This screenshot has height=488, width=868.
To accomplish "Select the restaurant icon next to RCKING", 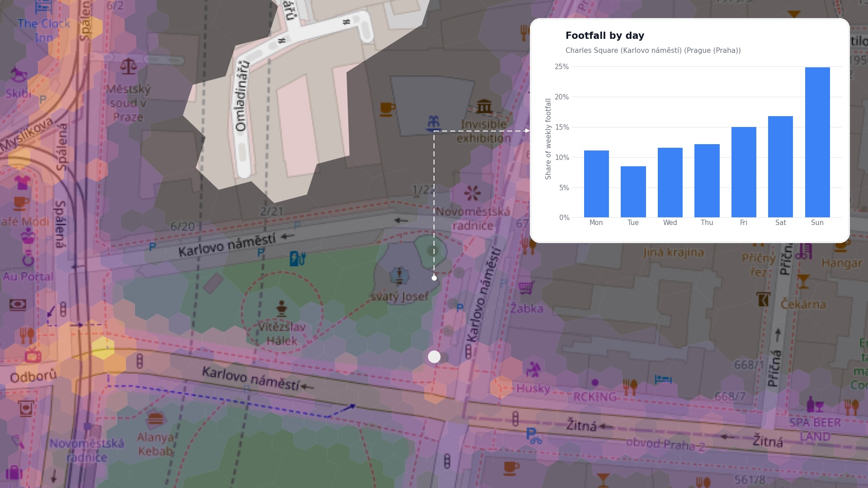I will click(x=630, y=387).
